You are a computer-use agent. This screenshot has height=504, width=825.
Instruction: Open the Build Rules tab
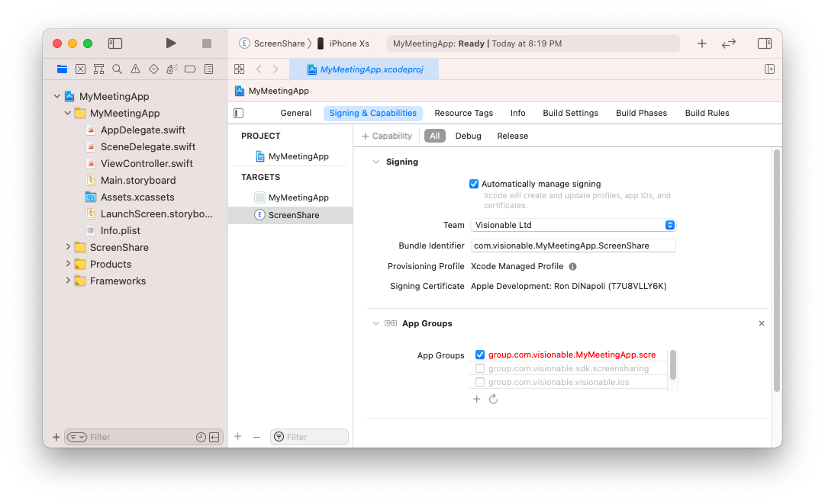pyautogui.click(x=707, y=113)
